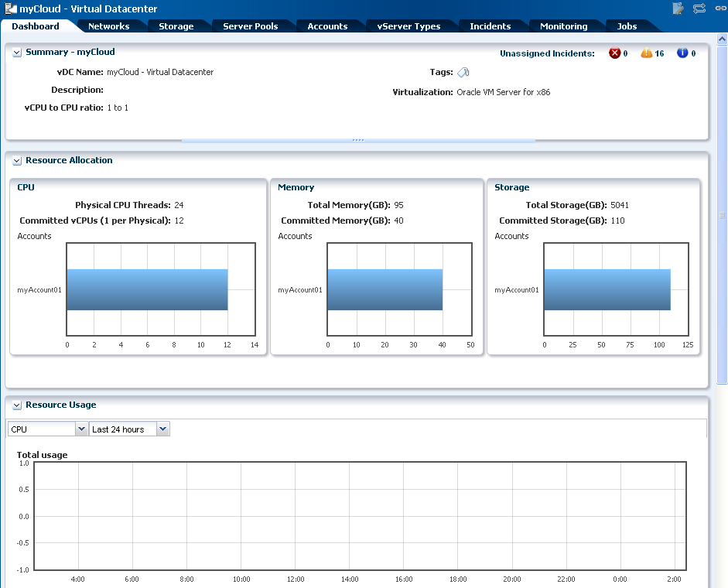Screen dimensions: 728x588
Task: Click the myAccount01 CPU allocation bar
Action: click(x=147, y=289)
